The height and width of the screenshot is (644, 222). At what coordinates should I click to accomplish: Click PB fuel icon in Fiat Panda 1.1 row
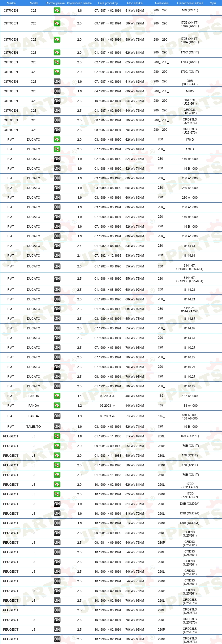pyautogui.click(x=57, y=396)
